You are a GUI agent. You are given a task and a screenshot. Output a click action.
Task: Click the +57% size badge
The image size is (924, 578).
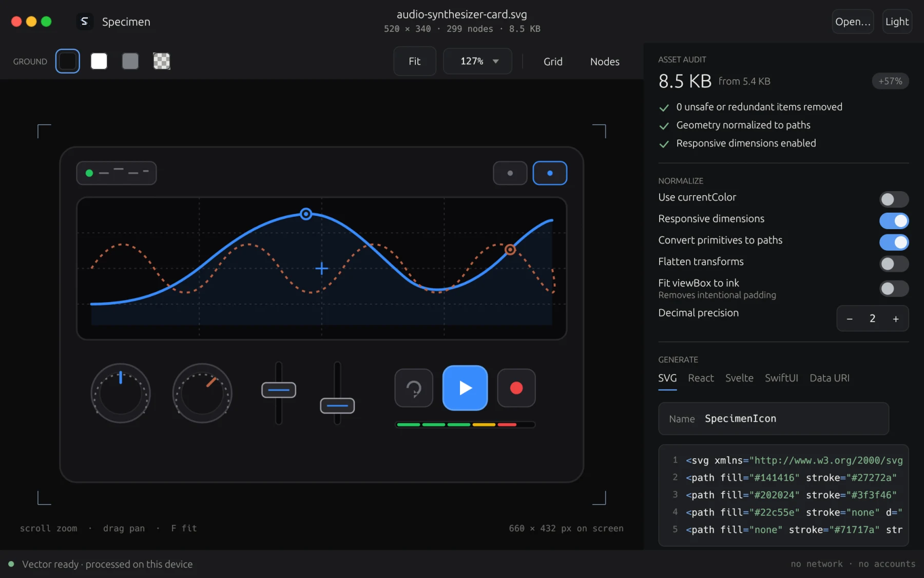[x=890, y=81]
